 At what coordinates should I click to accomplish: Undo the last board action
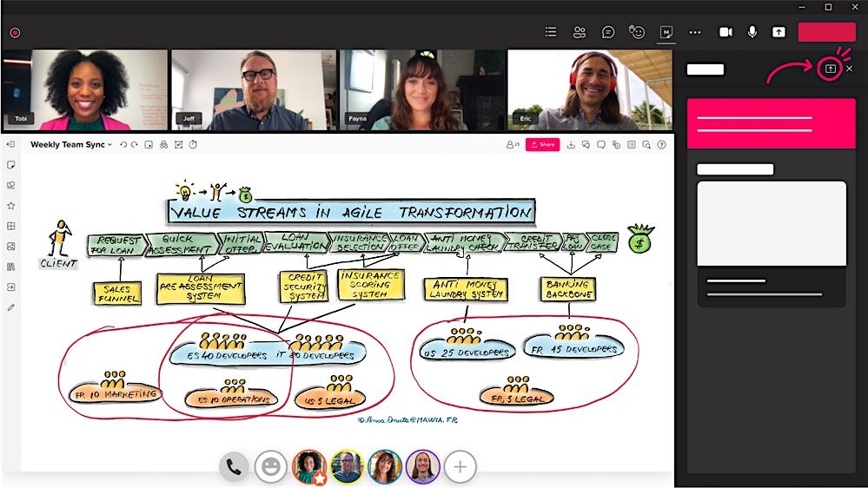tap(123, 145)
